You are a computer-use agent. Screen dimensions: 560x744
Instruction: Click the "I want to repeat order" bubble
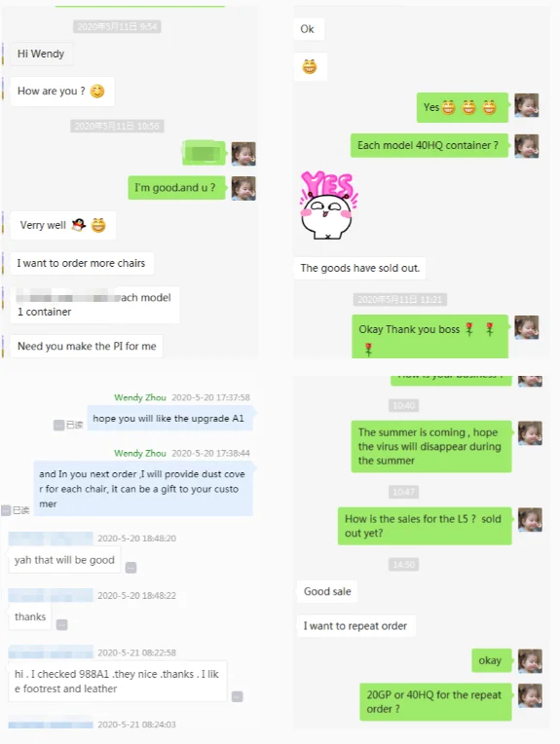coord(355,626)
